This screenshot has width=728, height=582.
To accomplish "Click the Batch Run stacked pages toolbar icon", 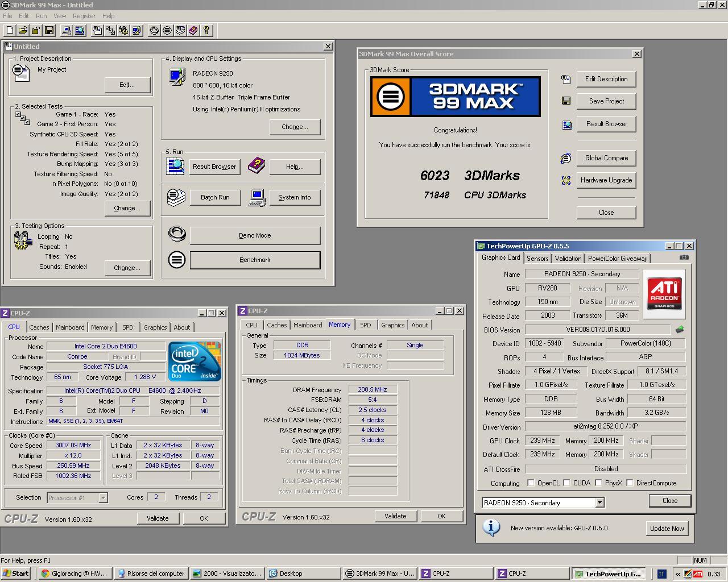I will pos(180,30).
